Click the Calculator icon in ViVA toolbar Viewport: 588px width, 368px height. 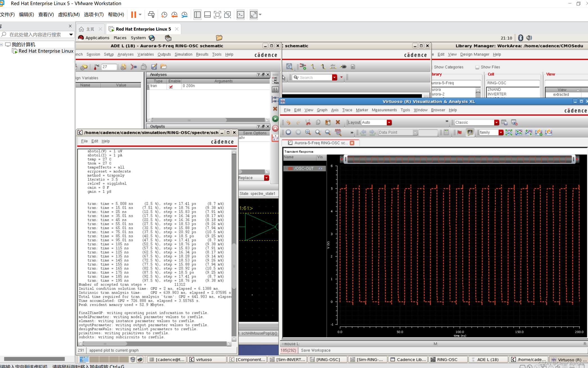click(446, 132)
